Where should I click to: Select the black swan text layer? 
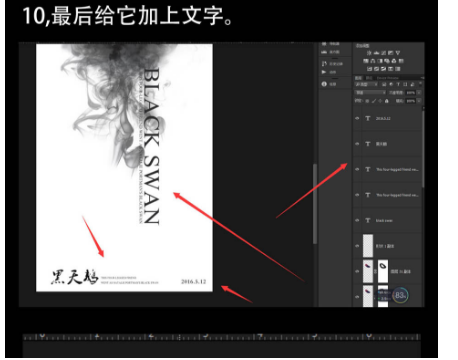[x=388, y=220]
